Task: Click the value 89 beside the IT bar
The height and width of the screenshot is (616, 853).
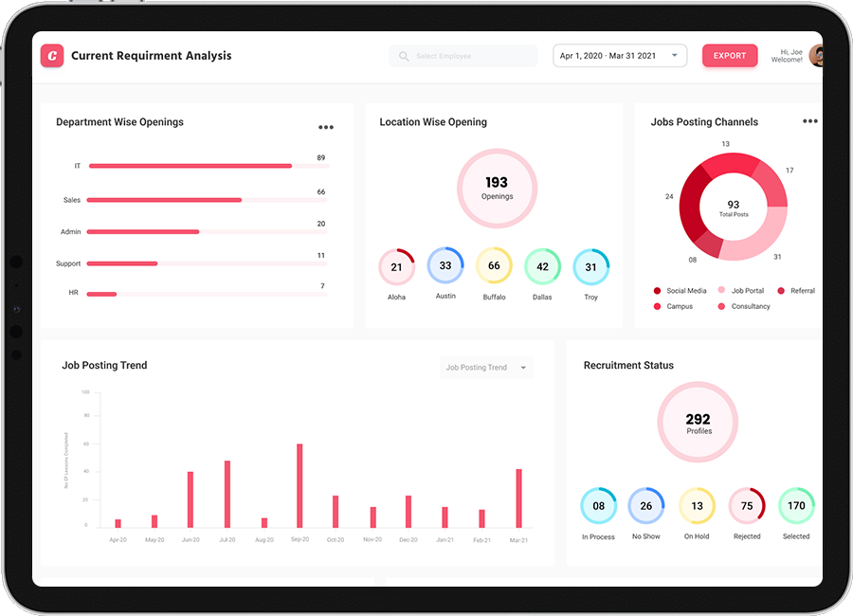Action: coord(321,158)
